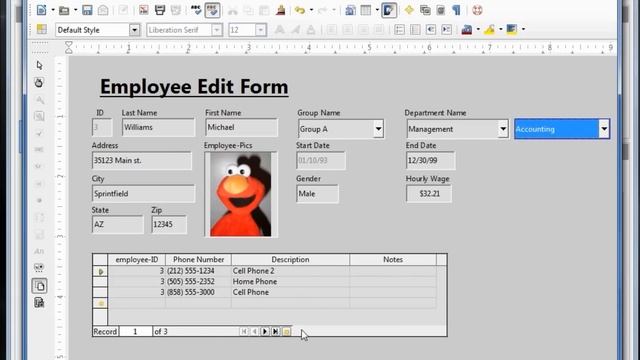
Task: Open the Default Style paragraph style dropdown
Action: point(134,30)
